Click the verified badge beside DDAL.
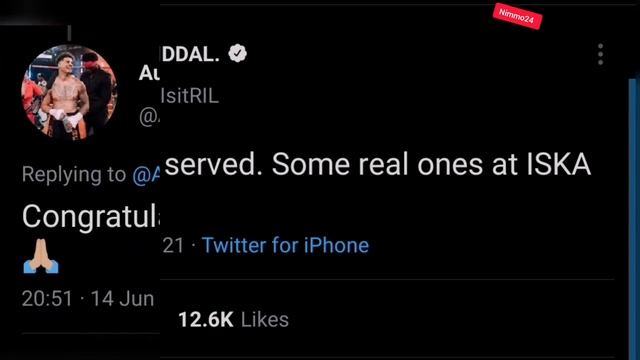Viewport: 640px width, 360px height. [x=238, y=53]
